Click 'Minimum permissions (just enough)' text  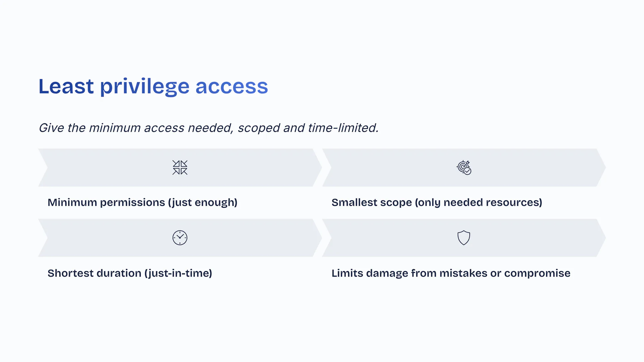[x=143, y=202]
